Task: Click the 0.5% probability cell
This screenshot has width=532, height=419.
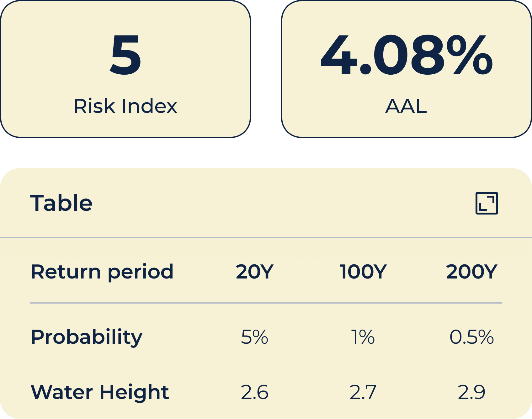Action: [x=471, y=337]
